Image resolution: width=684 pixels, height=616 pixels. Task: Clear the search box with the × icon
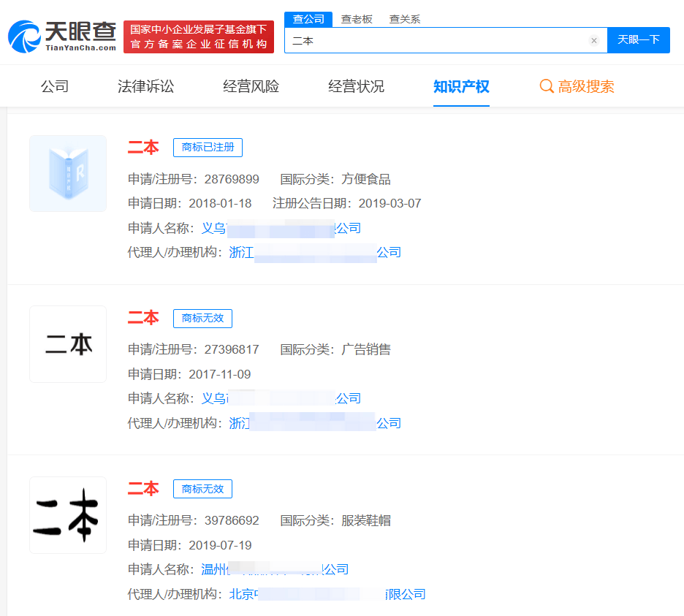594,41
